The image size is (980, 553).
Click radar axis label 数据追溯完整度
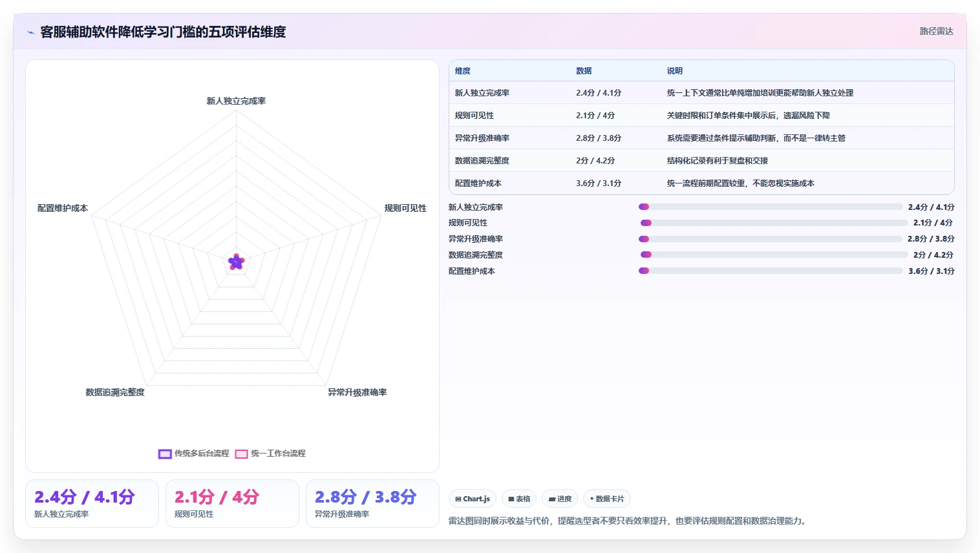point(115,392)
